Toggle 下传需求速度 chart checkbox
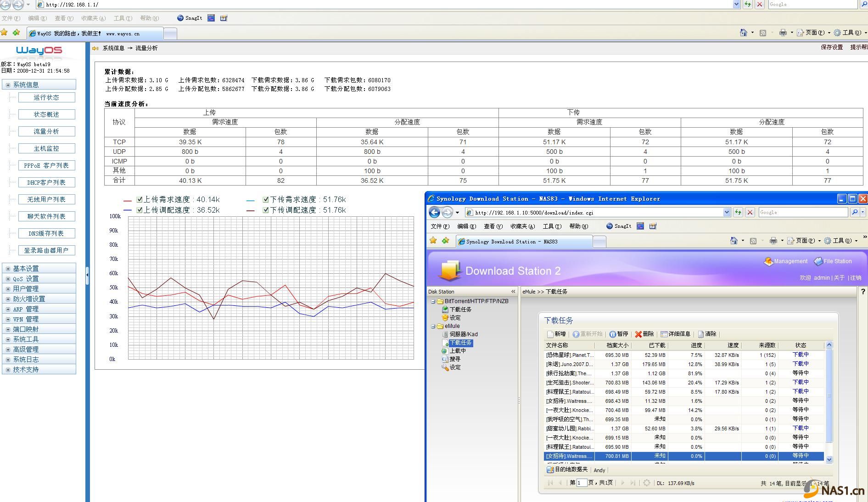868x502 pixels. coord(265,199)
